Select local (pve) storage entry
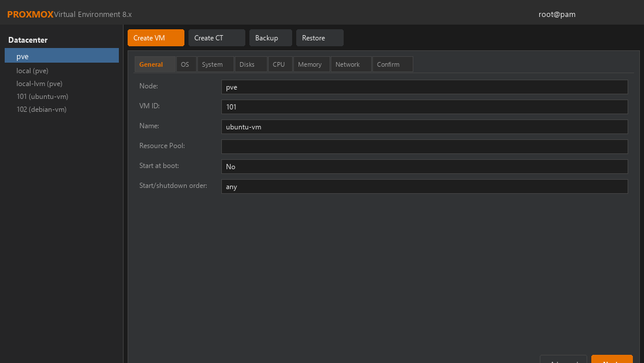This screenshot has height=363, width=644. point(32,71)
